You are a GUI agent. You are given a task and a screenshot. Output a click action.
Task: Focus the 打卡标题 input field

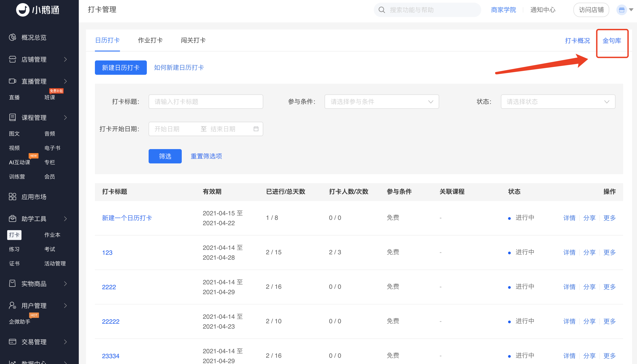pyautogui.click(x=206, y=101)
